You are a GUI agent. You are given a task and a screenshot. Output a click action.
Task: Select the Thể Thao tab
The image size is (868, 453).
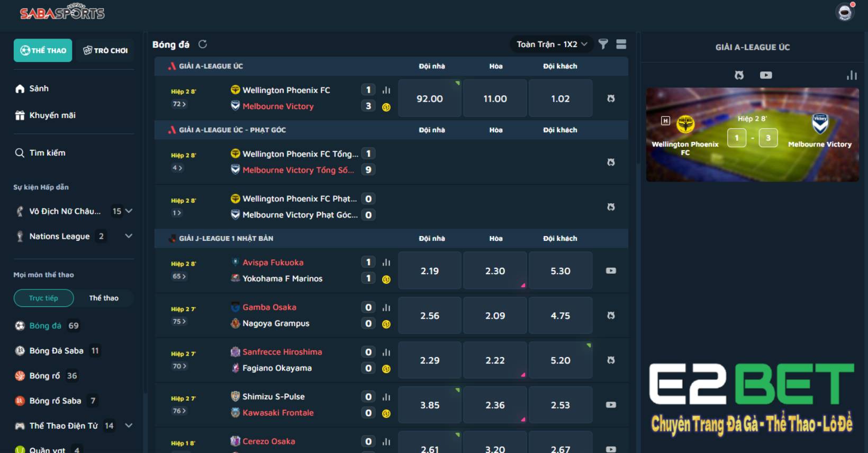(x=43, y=50)
